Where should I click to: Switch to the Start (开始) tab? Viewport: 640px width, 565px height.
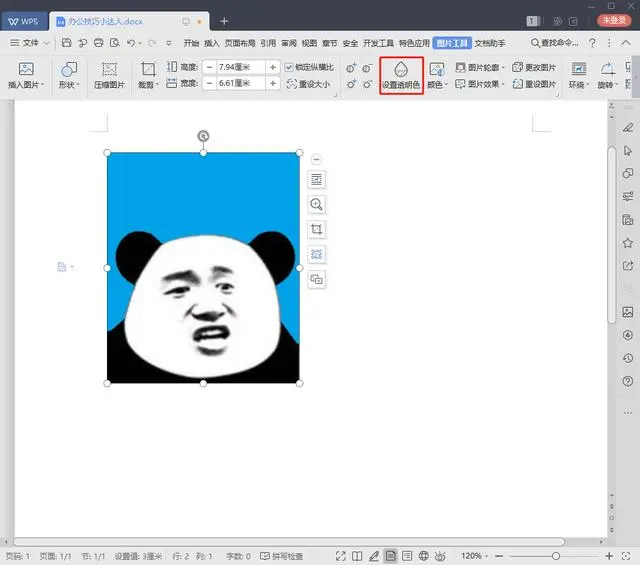coord(191,43)
